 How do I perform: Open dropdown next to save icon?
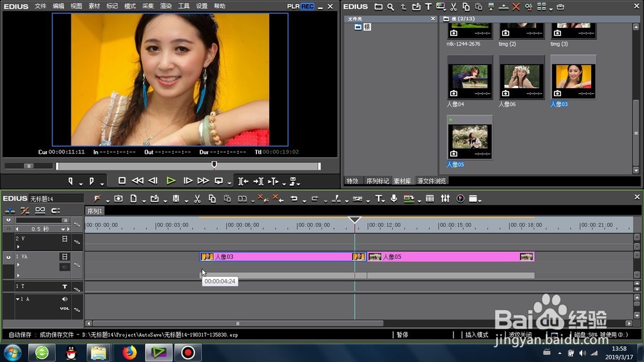pyautogui.click(x=186, y=201)
